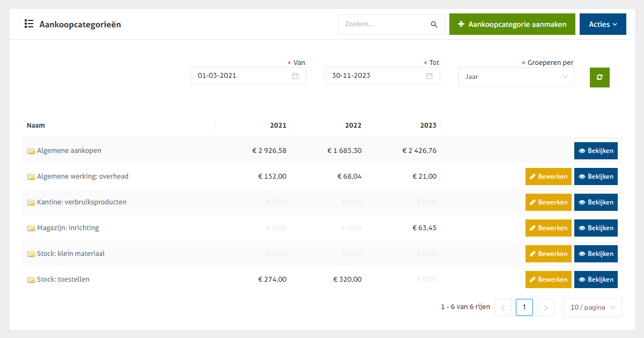
Task: Click folder icon for Stock: toestellen
Action: [x=31, y=280]
